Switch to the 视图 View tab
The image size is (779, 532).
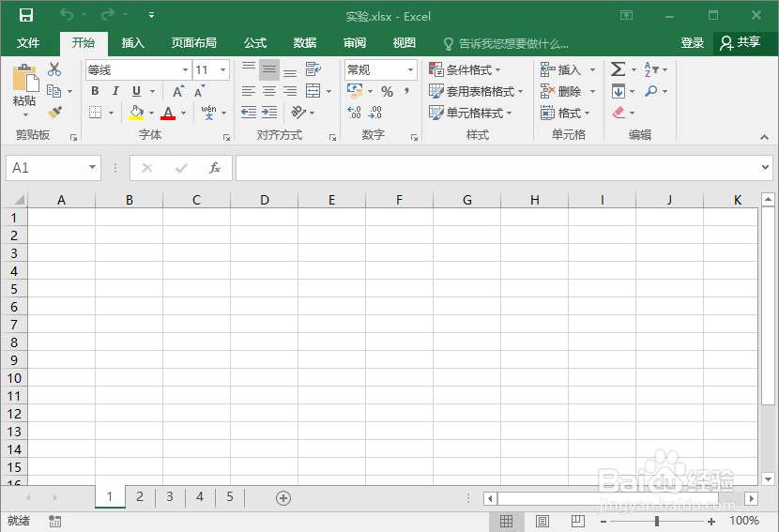coord(404,43)
